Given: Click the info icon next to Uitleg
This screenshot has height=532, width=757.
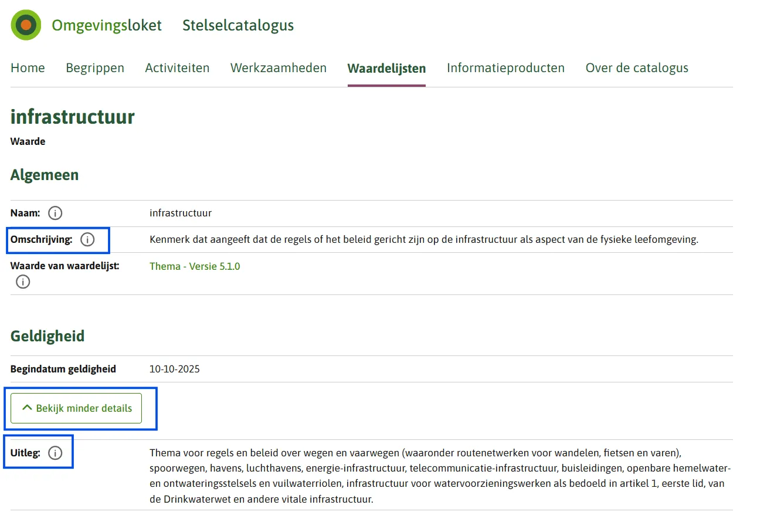Looking at the screenshot, I should (x=55, y=452).
